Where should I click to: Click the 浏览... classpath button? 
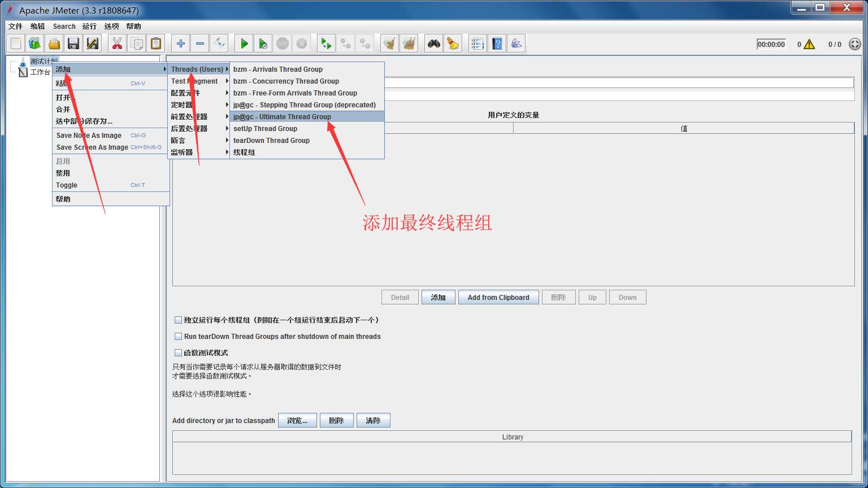pyautogui.click(x=297, y=421)
